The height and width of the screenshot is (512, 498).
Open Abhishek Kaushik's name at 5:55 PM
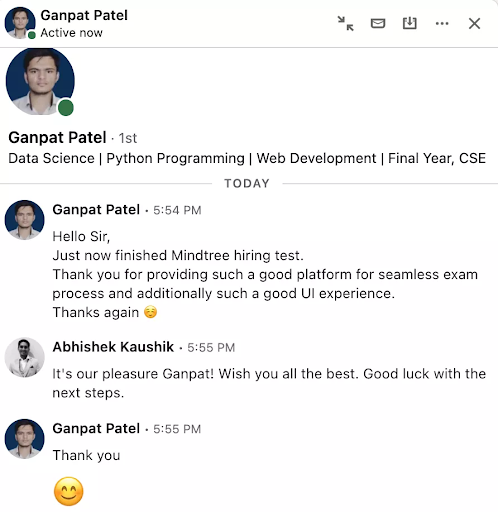tap(113, 347)
